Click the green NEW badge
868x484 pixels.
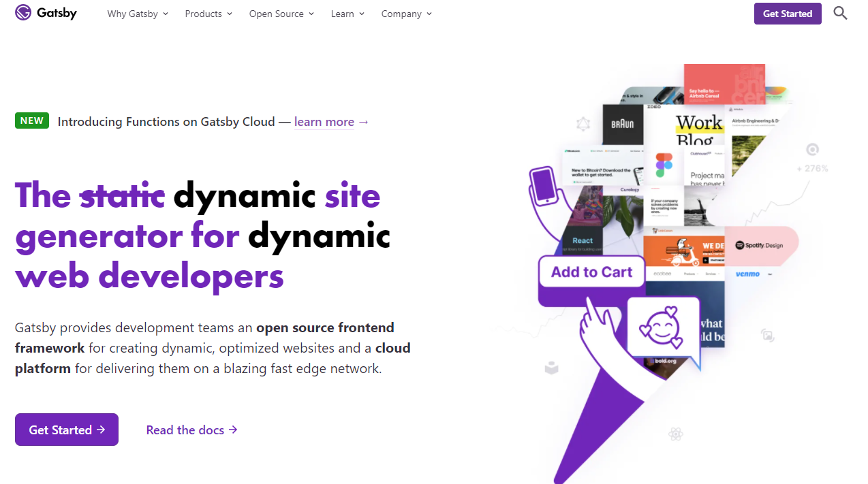(x=32, y=120)
